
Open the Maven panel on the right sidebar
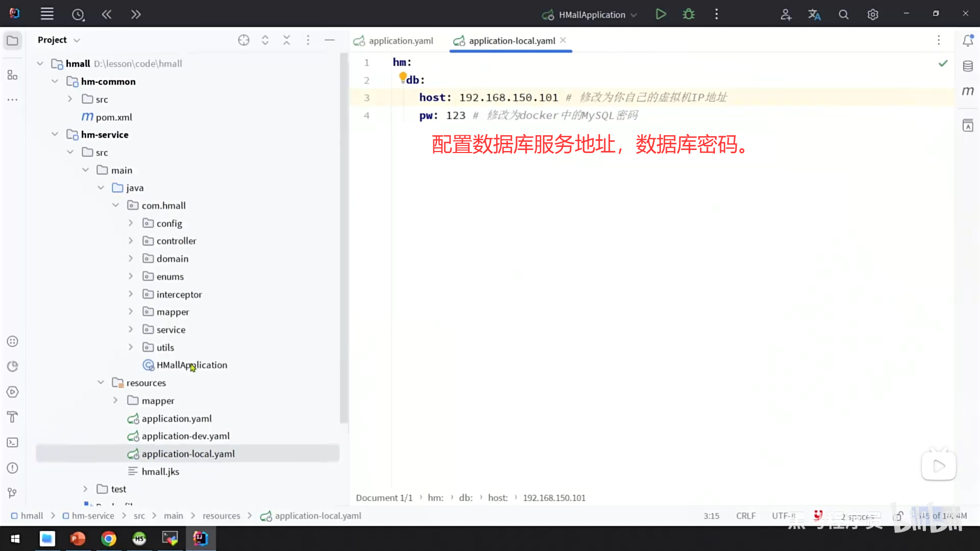[968, 91]
